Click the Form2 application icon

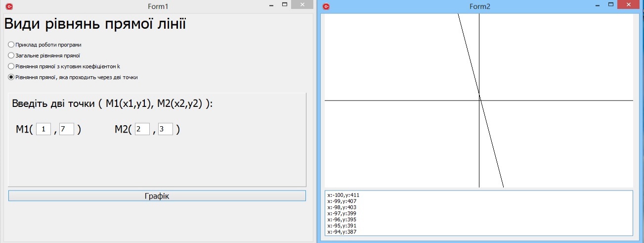click(326, 6)
